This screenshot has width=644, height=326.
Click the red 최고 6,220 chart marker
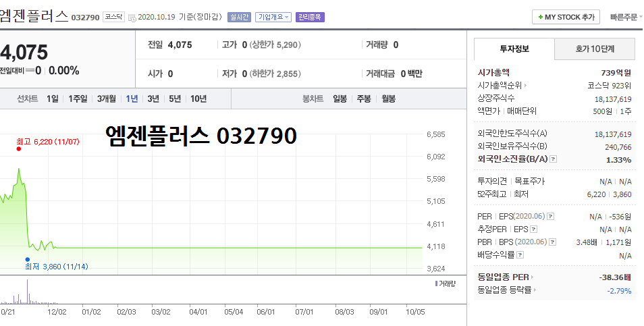[18, 148]
